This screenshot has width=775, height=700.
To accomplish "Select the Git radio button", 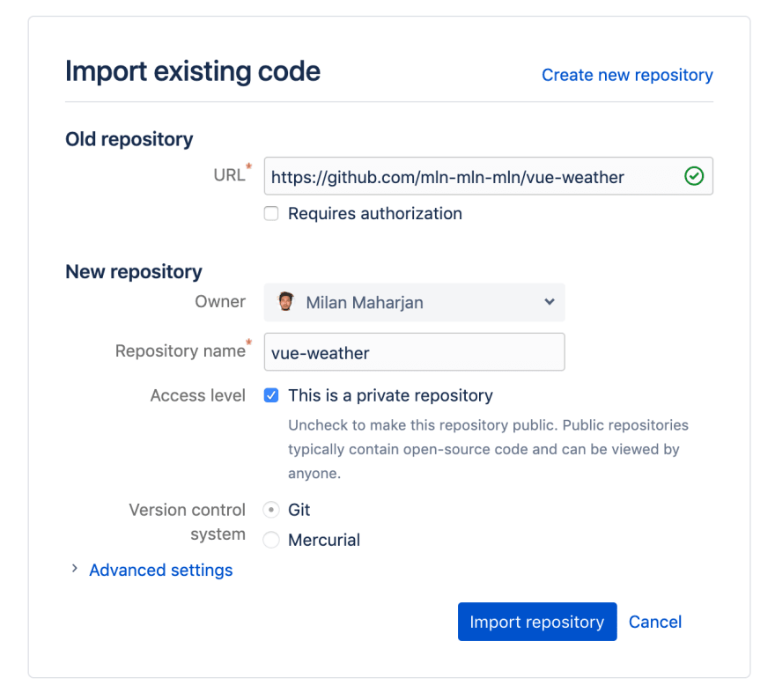I will (x=271, y=509).
